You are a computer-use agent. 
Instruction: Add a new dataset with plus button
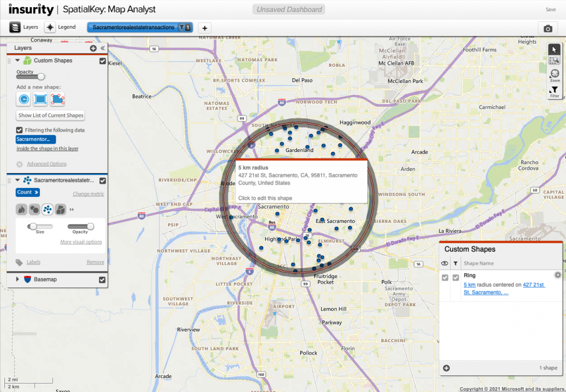click(x=205, y=28)
